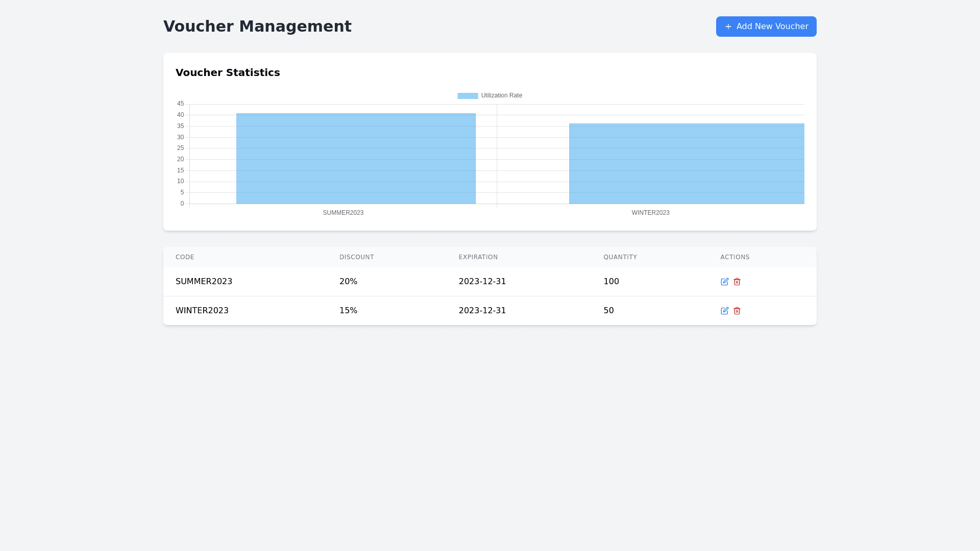Delete the WINTER2023 voucher

(737, 311)
